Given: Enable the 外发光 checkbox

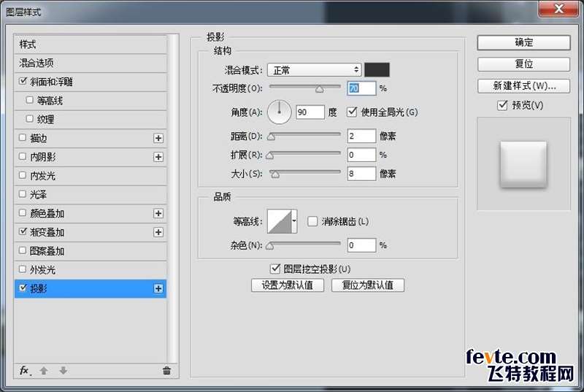Looking at the screenshot, I should tap(23, 269).
